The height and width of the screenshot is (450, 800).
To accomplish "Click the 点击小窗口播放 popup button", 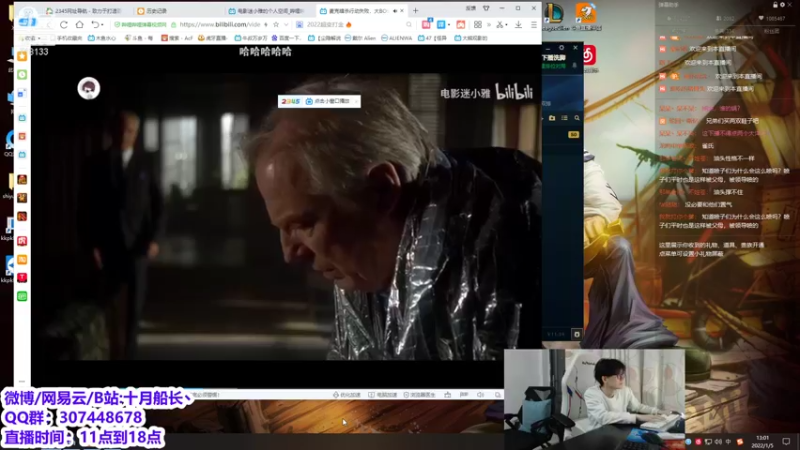I will pyautogui.click(x=328, y=101).
